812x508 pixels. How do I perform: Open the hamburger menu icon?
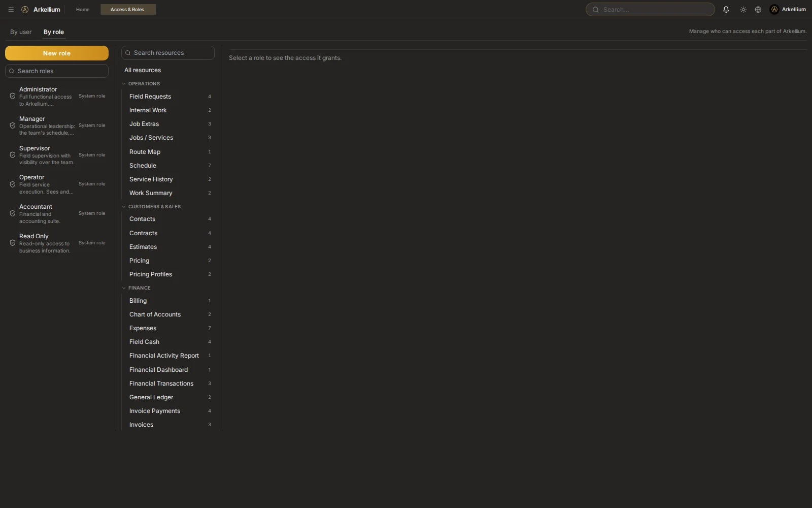tap(11, 10)
